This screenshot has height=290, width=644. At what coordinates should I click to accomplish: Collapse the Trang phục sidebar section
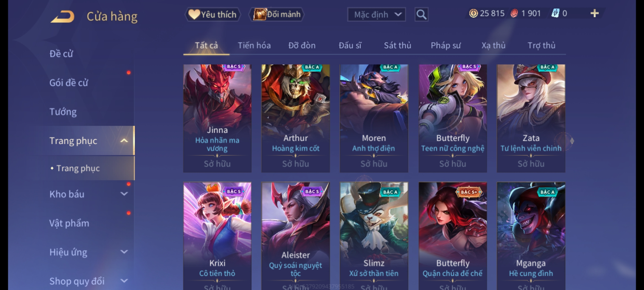124,140
